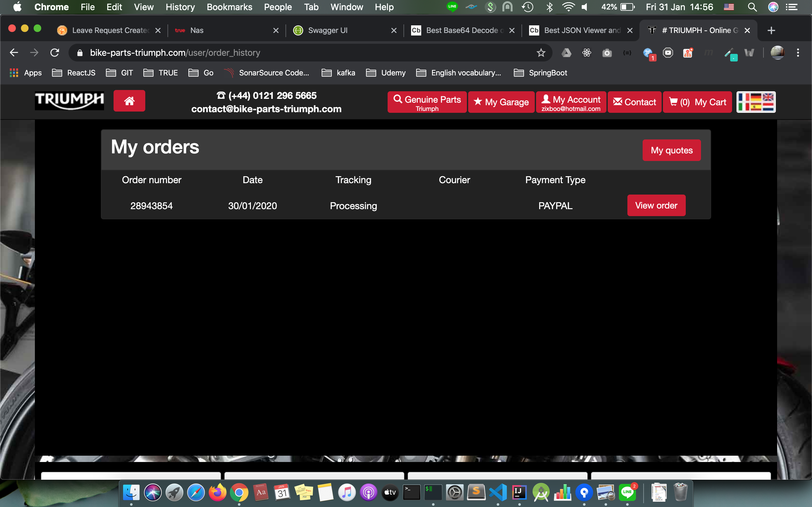This screenshot has height=507, width=812.
Task: Open Visual Studio Code from dock
Action: click(498, 492)
